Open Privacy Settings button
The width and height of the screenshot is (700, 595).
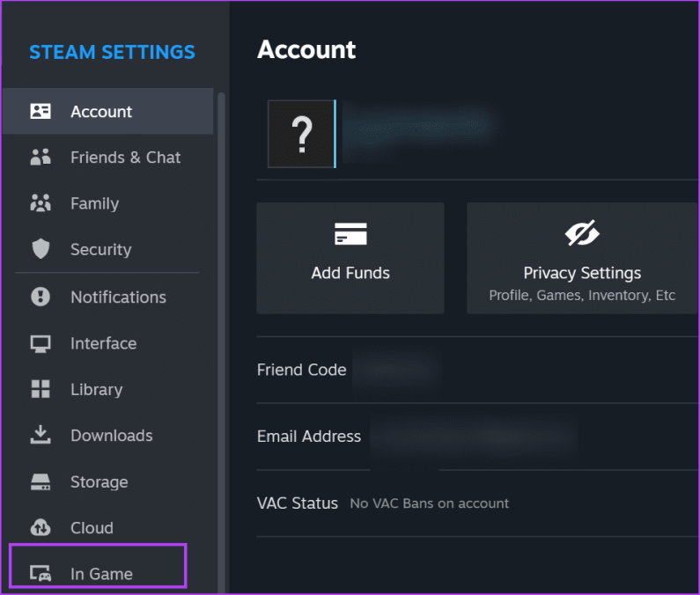click(582, 258)
